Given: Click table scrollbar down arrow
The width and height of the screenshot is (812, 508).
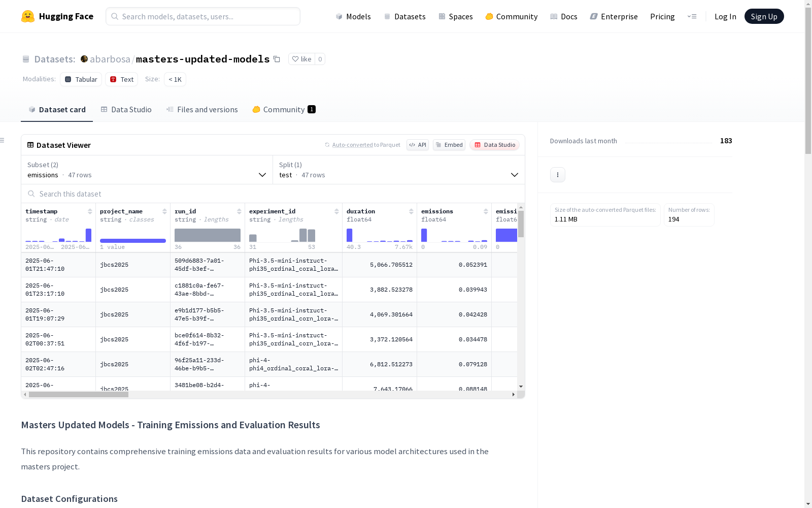Looking at the screenshot, I should tap(521, 387).
